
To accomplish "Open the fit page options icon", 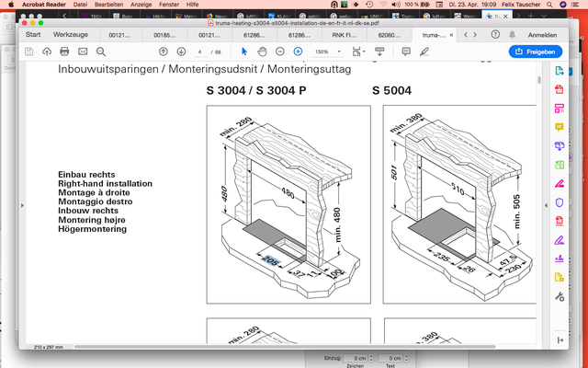I will click(358, 52).
